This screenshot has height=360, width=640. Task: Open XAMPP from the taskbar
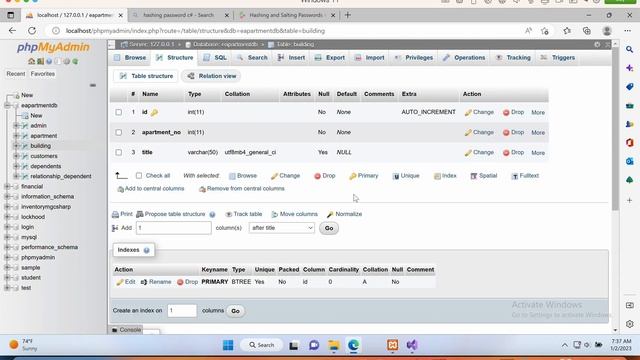pos(393,345)
